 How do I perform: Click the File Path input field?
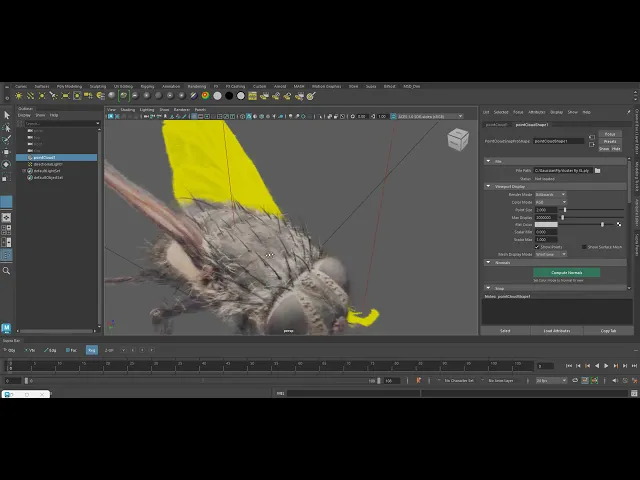coord(563,171)
